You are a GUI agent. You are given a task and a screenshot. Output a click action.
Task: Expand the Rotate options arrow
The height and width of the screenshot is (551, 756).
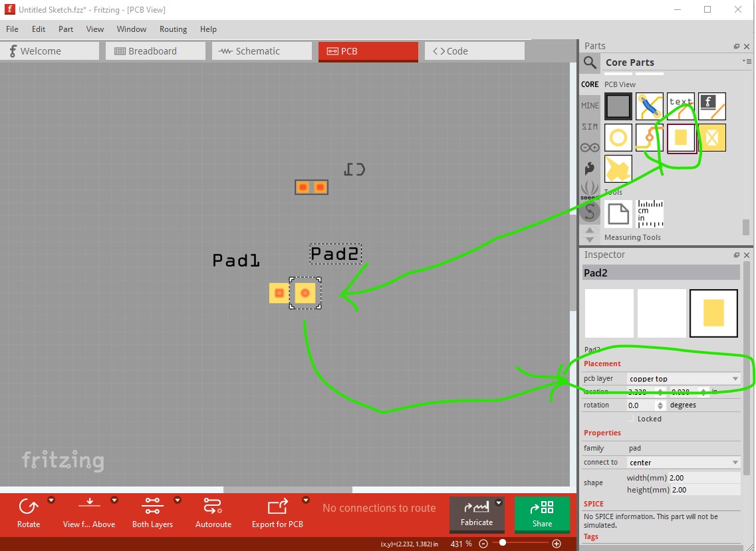tap(51, 500)
